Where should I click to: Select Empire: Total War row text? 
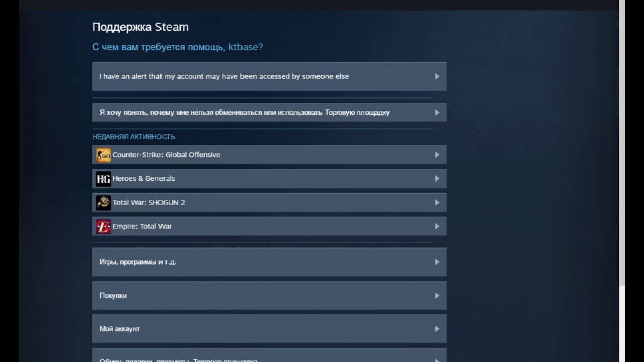click(142, 226)
